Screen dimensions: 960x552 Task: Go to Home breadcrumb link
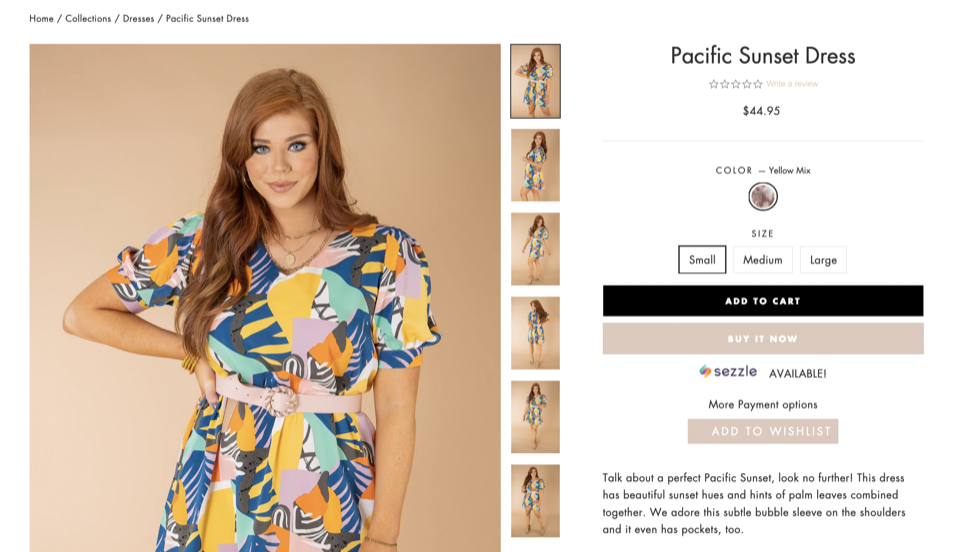point(42,18)
